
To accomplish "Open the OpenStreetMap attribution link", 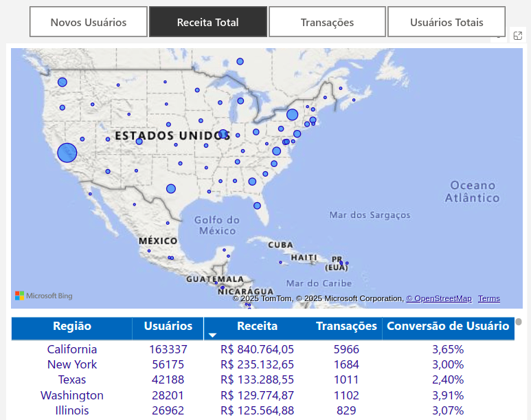I will coord(438,298).
